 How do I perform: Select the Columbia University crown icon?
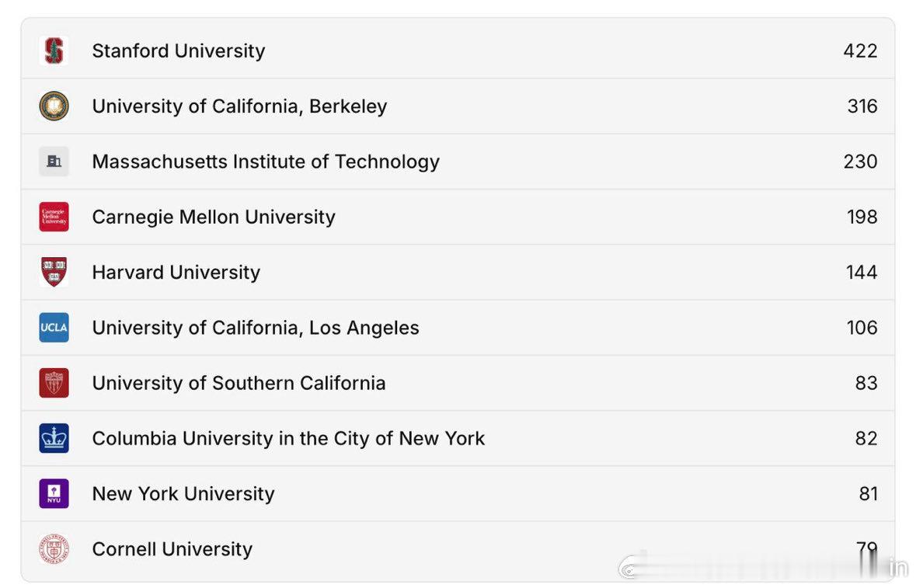click(x=53, y=438)
